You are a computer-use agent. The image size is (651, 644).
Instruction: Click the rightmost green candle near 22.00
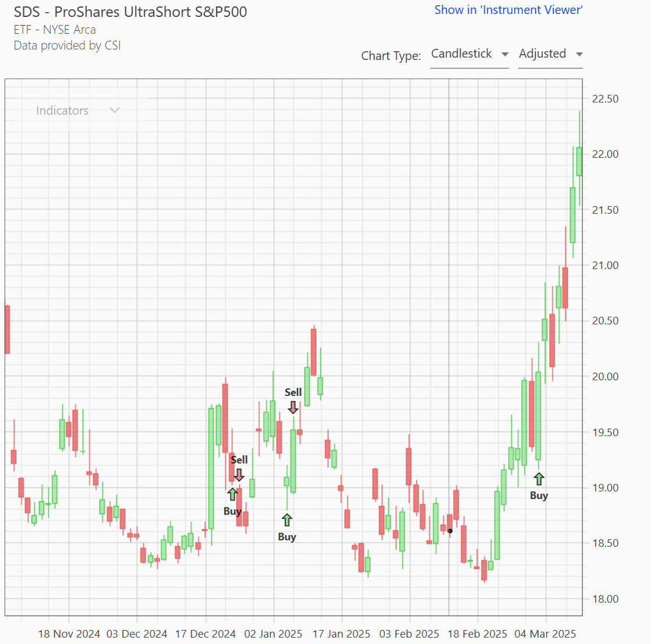click(579, 161)
